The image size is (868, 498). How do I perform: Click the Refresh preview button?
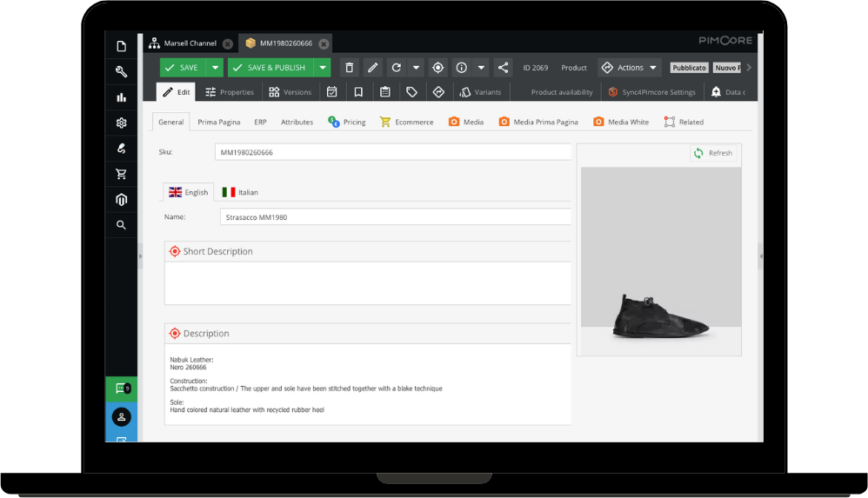[713, 153]
